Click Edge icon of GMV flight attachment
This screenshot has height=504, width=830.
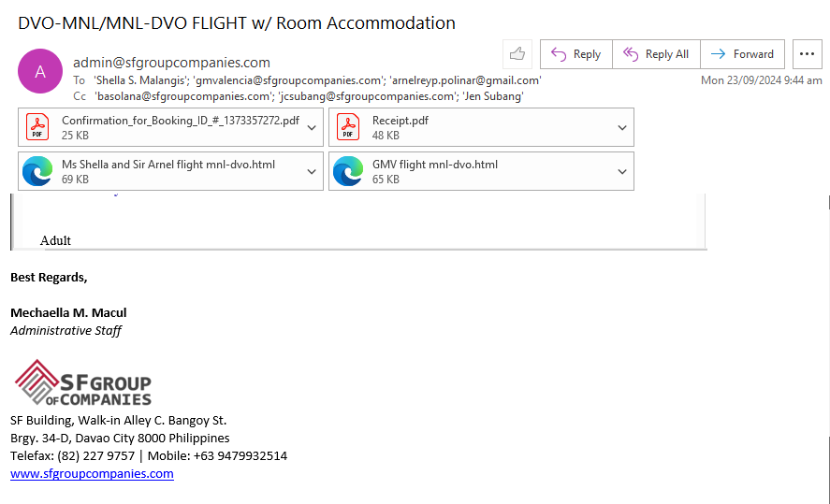pos(348,171)
